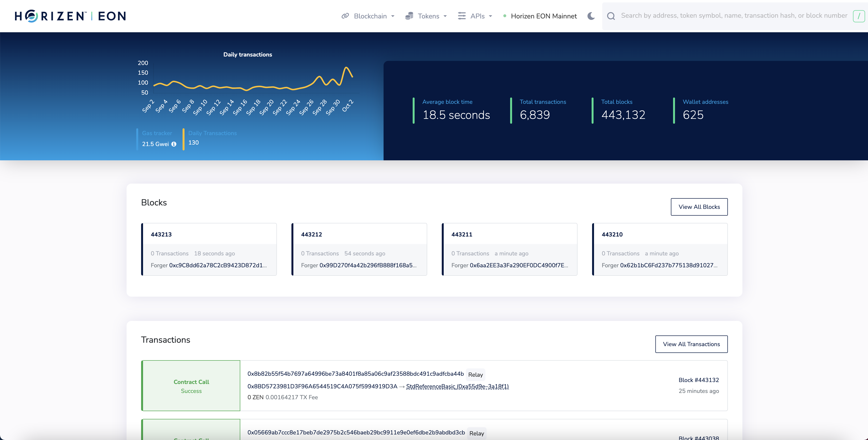Open forger 0x99D270f4a42b296fB888f168a5 address
This screenshot has height=440, width=868.
[368, 265]
